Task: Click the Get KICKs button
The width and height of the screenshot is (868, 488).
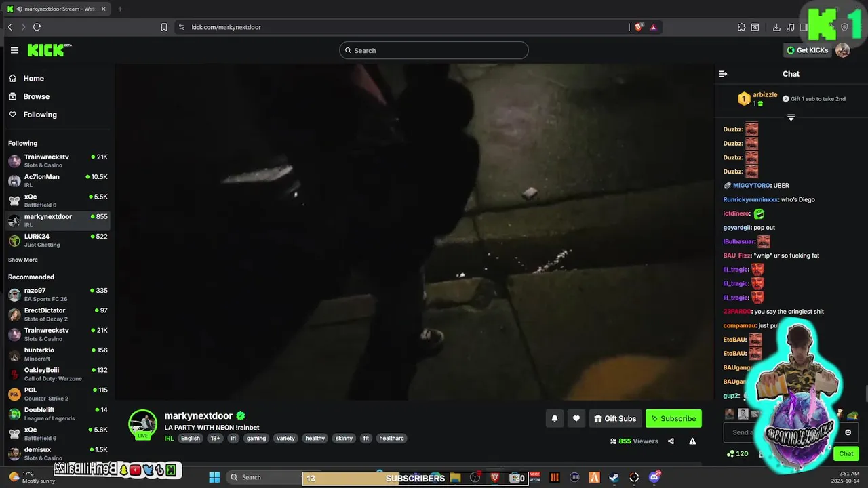Action: coord(807,50)
